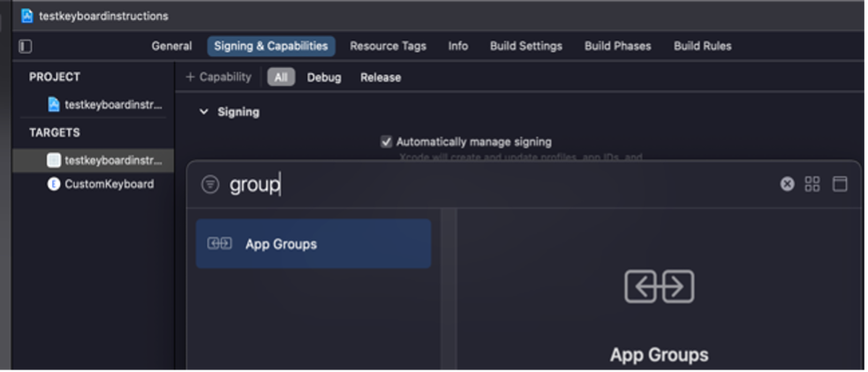Select the Release configuration filter

(x=381, y=78)
